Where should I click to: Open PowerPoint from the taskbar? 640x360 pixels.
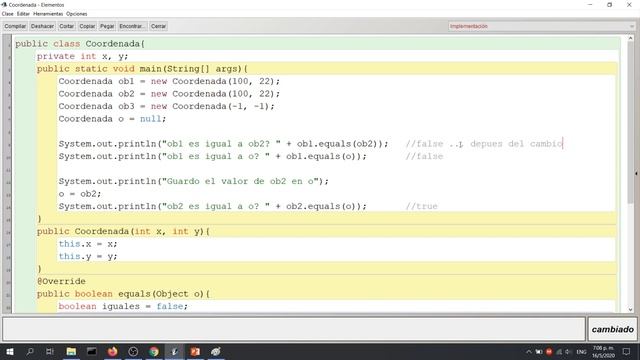[195, 351]
